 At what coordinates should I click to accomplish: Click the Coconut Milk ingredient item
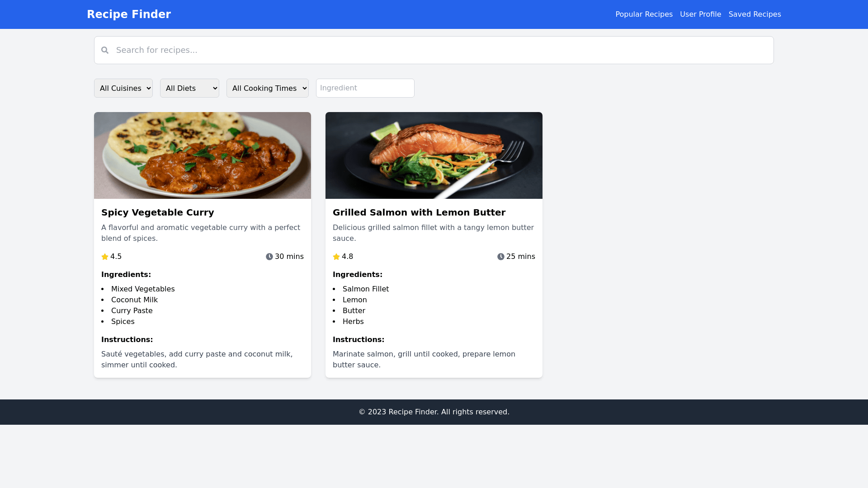tap(134, 300)
